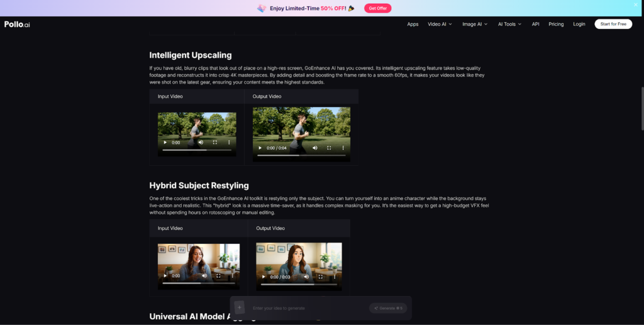Go to Apps in the navigation bar
Image resolution: width=644 pixels, height=325 pixels.
tap(413, 24)
